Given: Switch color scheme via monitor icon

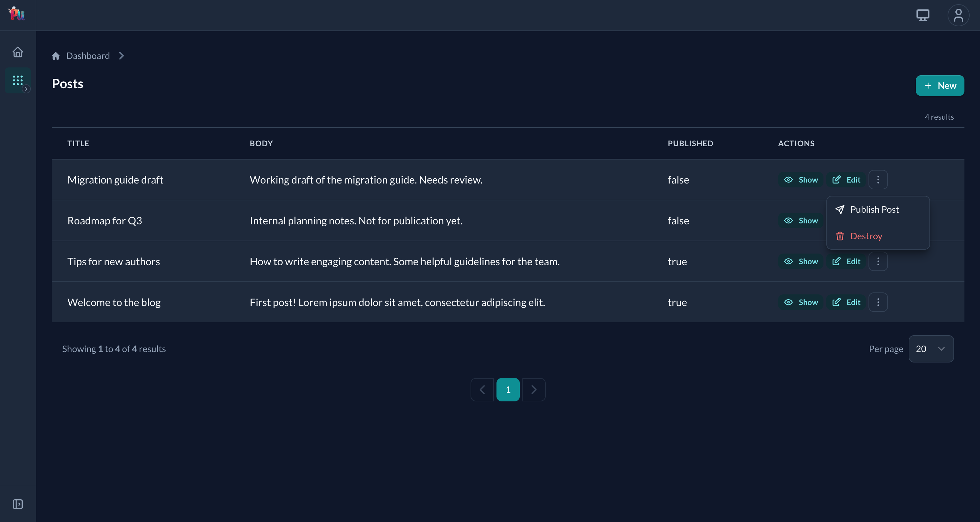Looking at the screenshot, I should pos(923,15).
